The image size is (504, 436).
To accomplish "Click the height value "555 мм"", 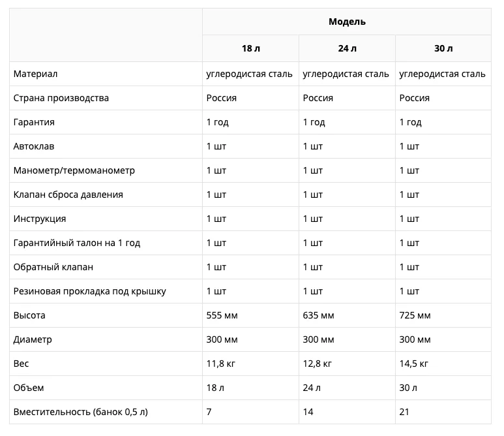I will coord(222,315).
